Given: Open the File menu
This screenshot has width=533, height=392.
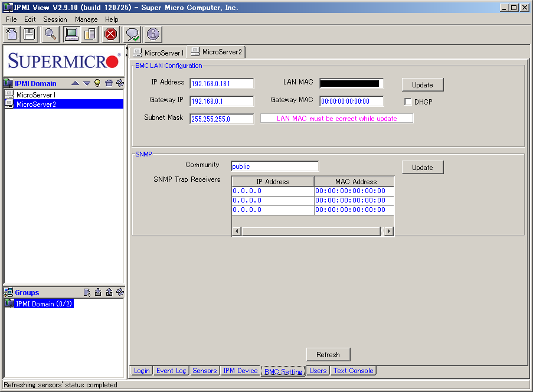Looking at the screenshot, I should [x=11, y=19].
